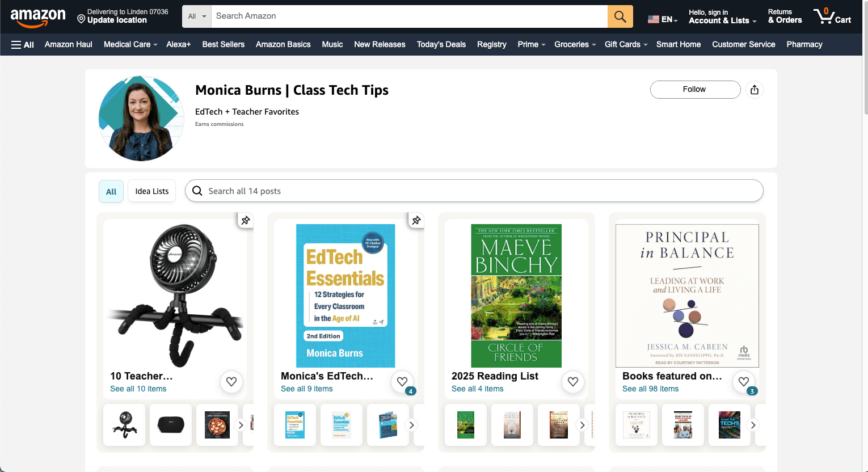Switch to the Idea Lists tab
The image size is (868, 472).
(x=152, y=191)
